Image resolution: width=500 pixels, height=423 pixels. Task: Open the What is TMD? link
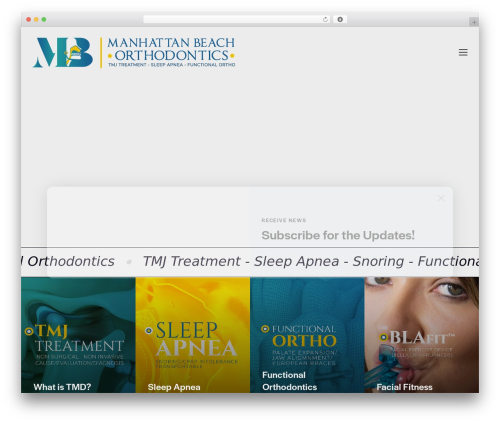(x=62, y=387)
